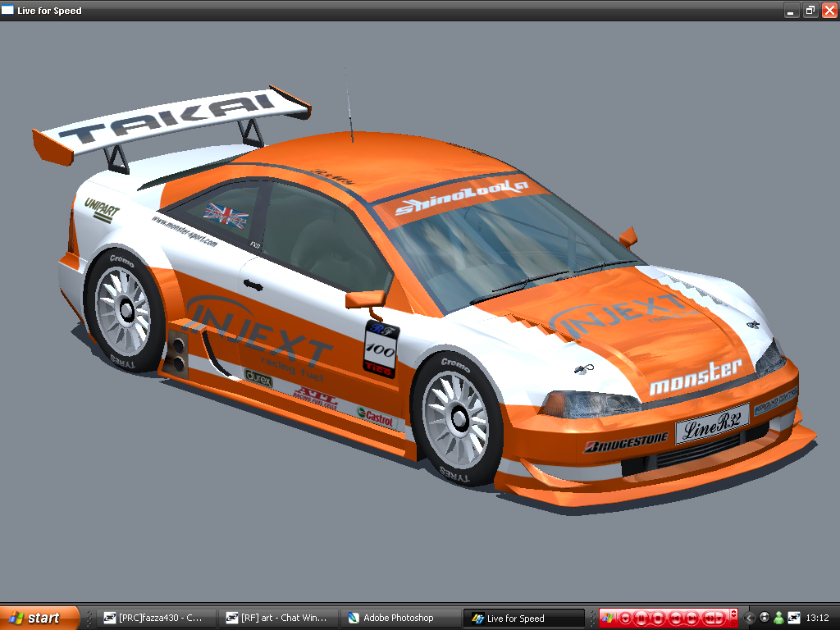Switch to [RF] art Chat Window task
840x630 pixels.
pos(281,618)
